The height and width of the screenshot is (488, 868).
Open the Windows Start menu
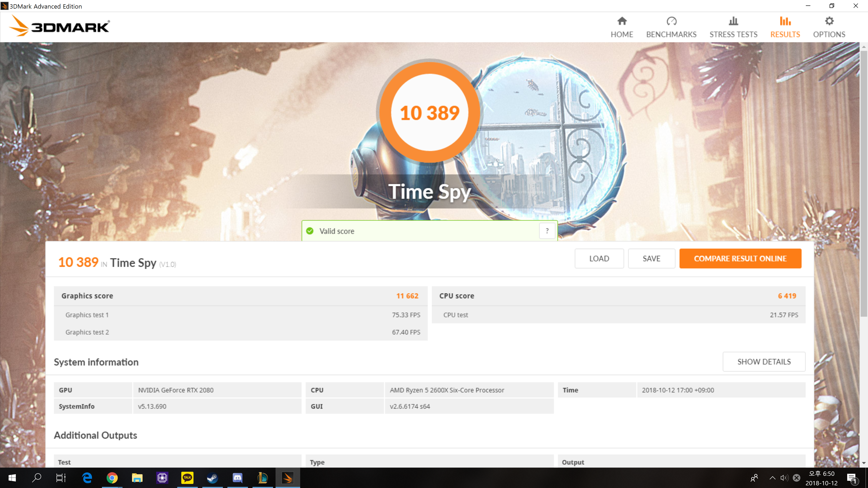[x=12, y=478]
